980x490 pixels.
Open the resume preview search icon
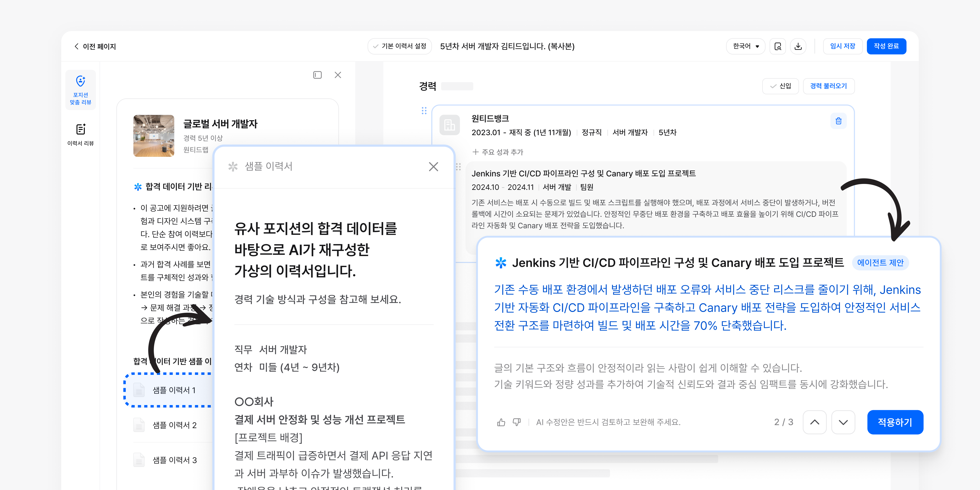[x=778, y=46]
